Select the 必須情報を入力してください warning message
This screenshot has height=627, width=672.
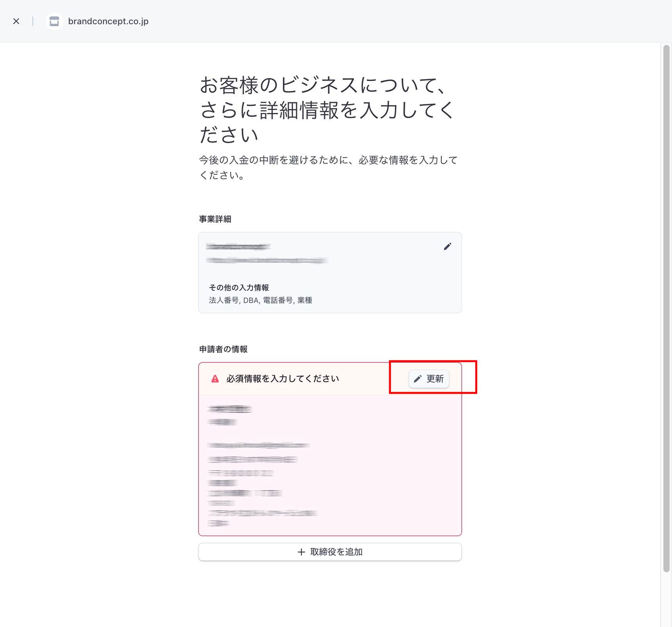pyautogui.click(x=282, y=379)
